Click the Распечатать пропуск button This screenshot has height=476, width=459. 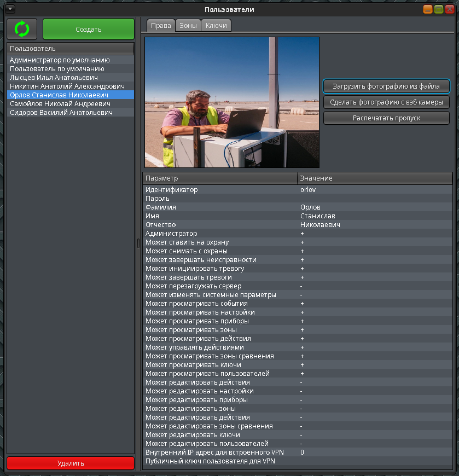[386, 118]
